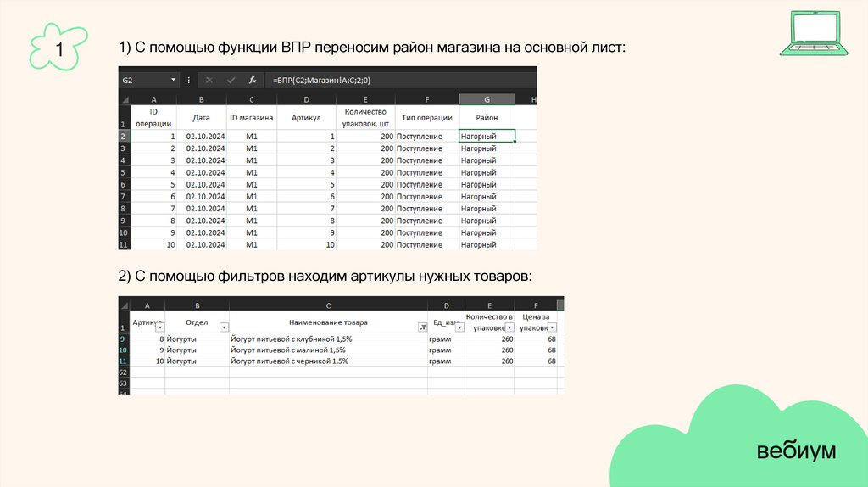Select column A header in upper sheet
Screen dimensions: 868x487
coord(153,100)
